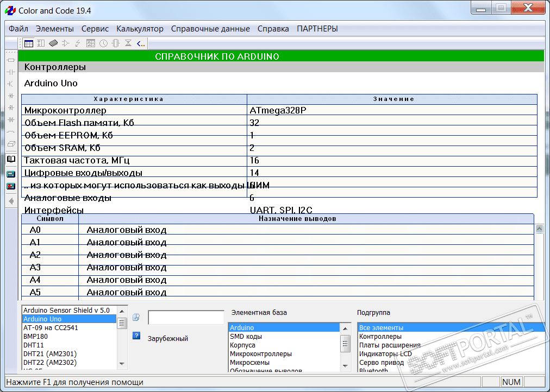The width and height of the screenshot is (550, 392).
Task: Choose Arduino in Элементная база list
Action: click(x=284, y=327)
